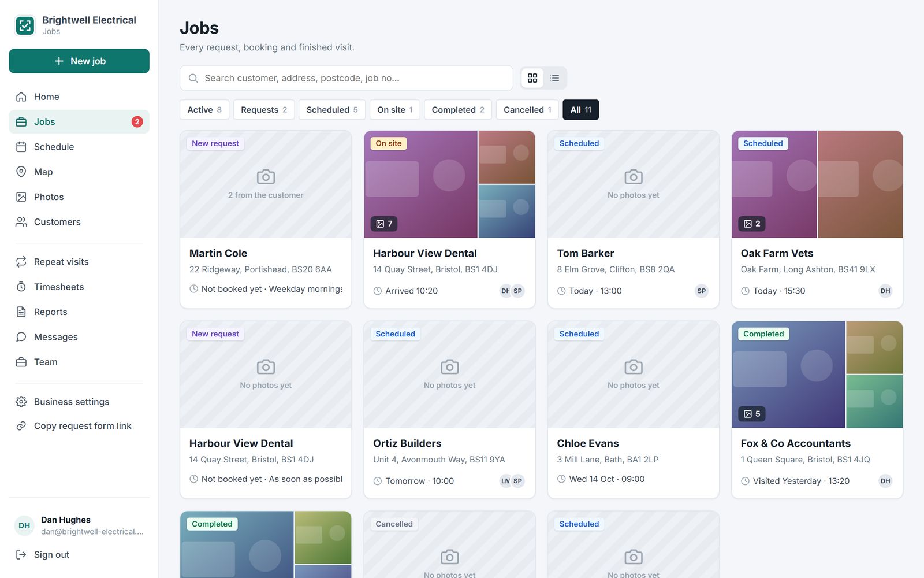
Task: Click the 2 photos badge on Oak Farm Vets
Action: 752,224
